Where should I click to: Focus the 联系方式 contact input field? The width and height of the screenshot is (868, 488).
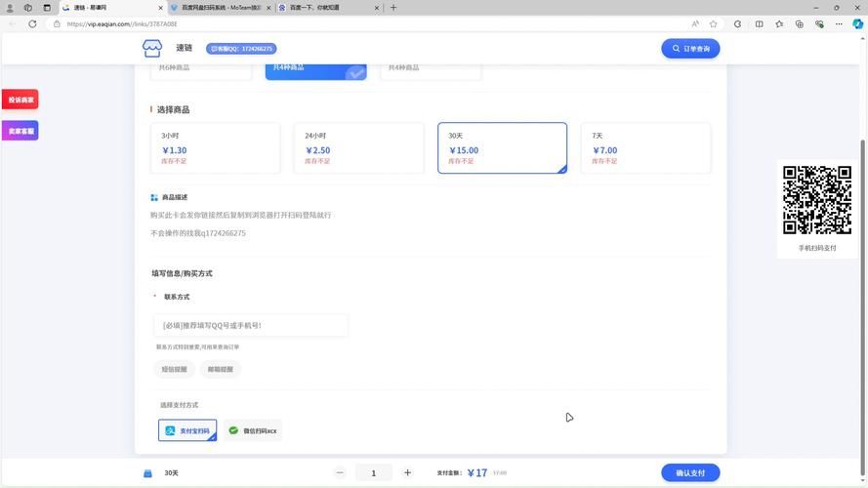pyautogui.click(x=251, y=325)
